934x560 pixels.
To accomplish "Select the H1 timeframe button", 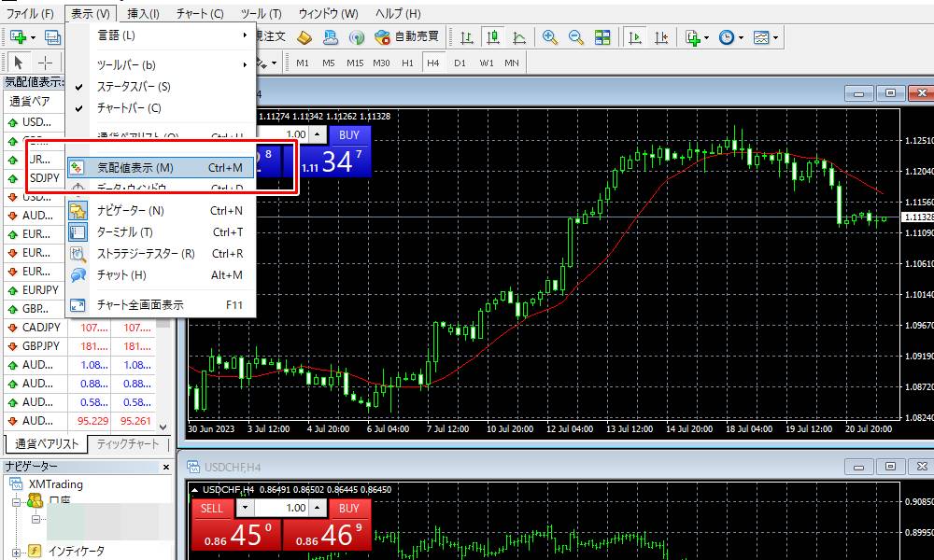I will pyautogui.click(x=407, y=63).
